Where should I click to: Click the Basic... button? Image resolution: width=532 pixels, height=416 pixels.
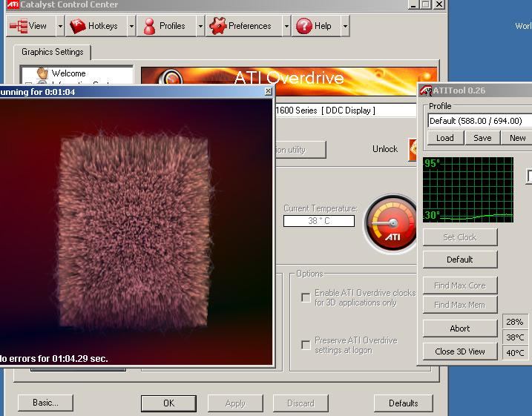[x=45, y=403]
